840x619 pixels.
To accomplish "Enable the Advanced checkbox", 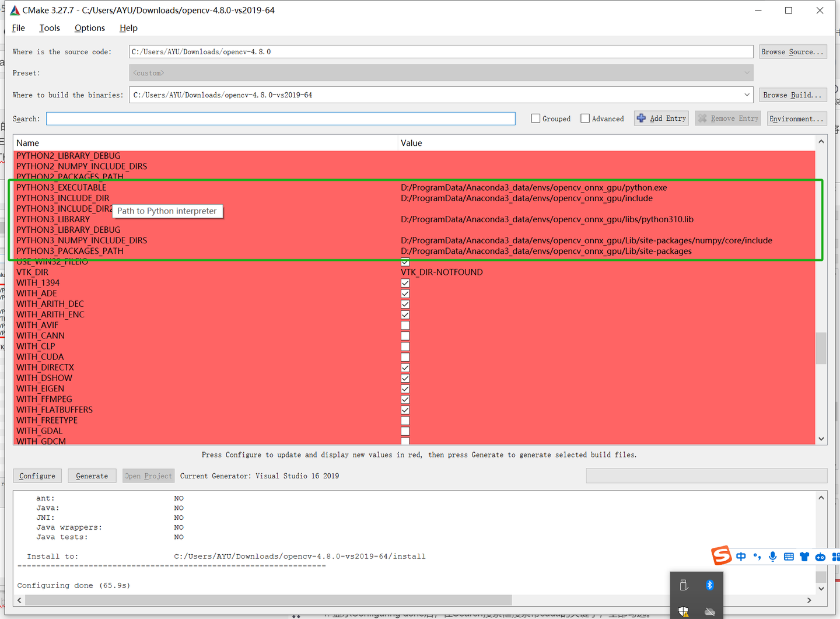I will pyautogui.click(x=584, y=118).
